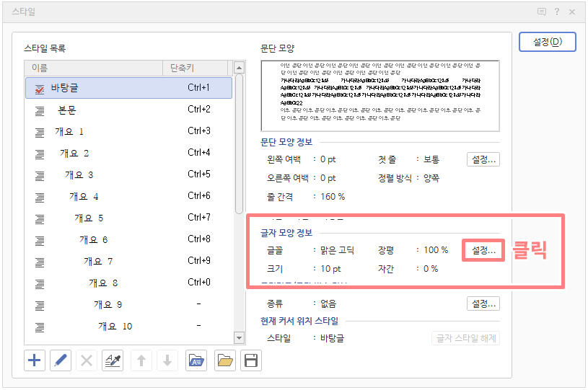Click the paragraph icon beside 개요 1
The width and height of the screenshot is (588, 390).
click(x=40, y=133)
